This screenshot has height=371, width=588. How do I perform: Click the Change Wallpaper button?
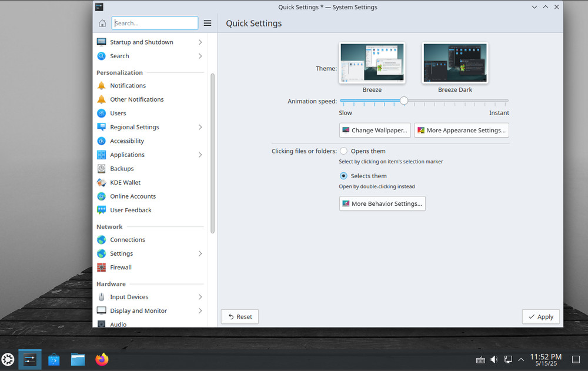click(375, 130)
